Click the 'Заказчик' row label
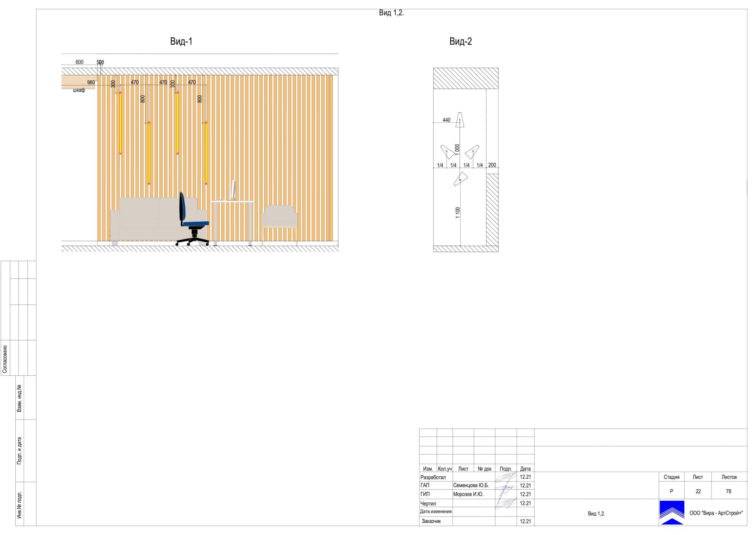756x535 pixels. (432, 521)
